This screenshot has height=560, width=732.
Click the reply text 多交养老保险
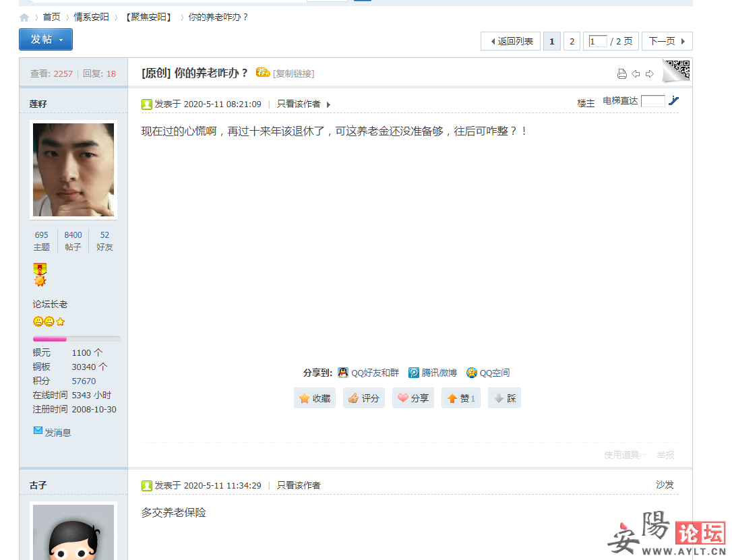tap(174, 513)
